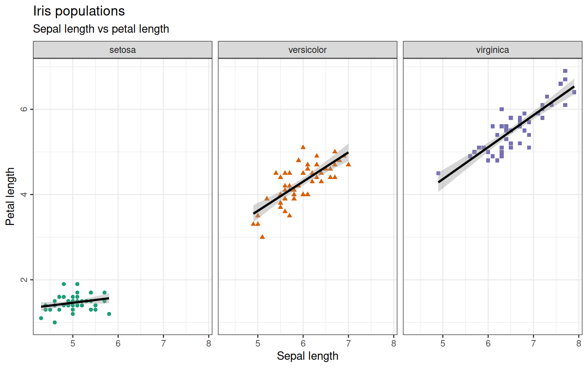Click the black regression line in setosa panel
The width and height of the screenshot is (588, 368).
(x=75, y=302)
